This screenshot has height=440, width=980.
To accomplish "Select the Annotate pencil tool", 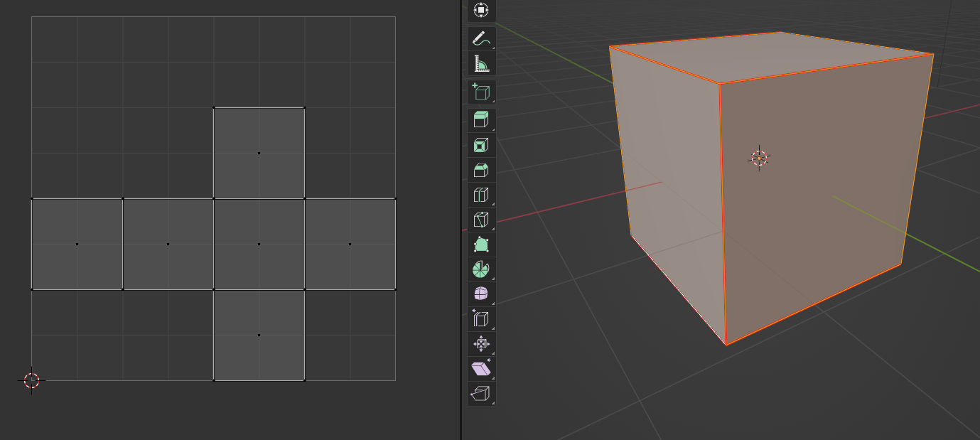I will click(x=481, y=38).
